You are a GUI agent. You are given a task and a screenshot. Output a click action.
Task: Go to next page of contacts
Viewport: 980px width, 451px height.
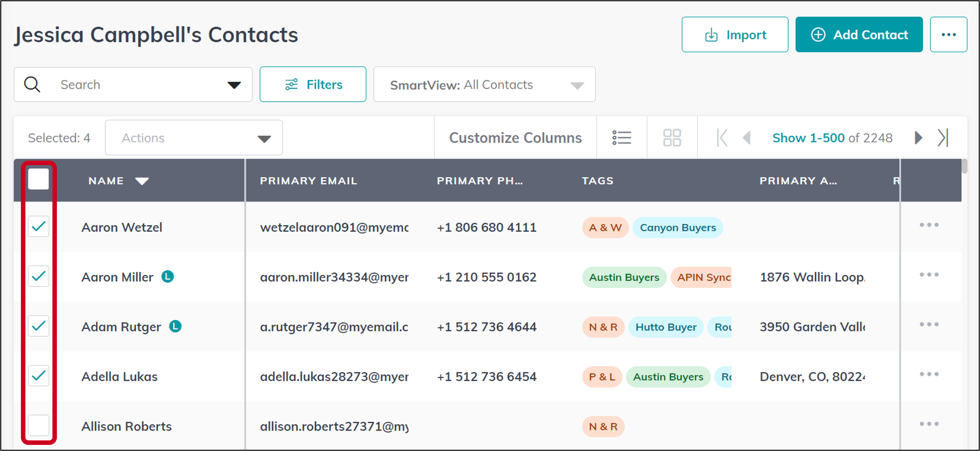[x=918, y=137]
